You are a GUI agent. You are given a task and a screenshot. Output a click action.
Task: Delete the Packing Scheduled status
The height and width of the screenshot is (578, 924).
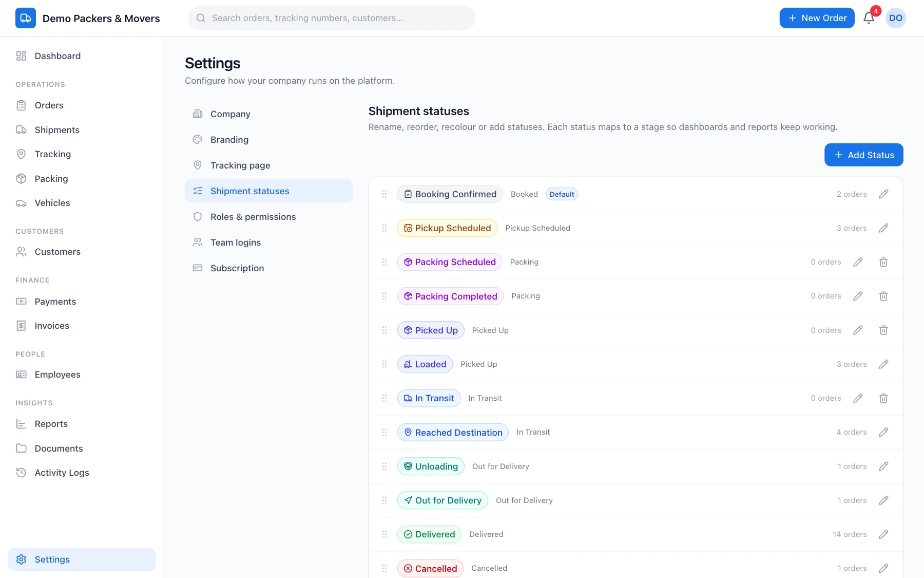[883, 262]
